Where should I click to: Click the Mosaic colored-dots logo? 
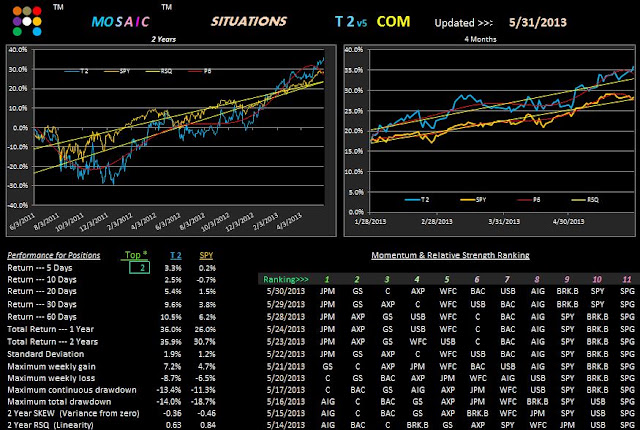click(x=27, y=21)
